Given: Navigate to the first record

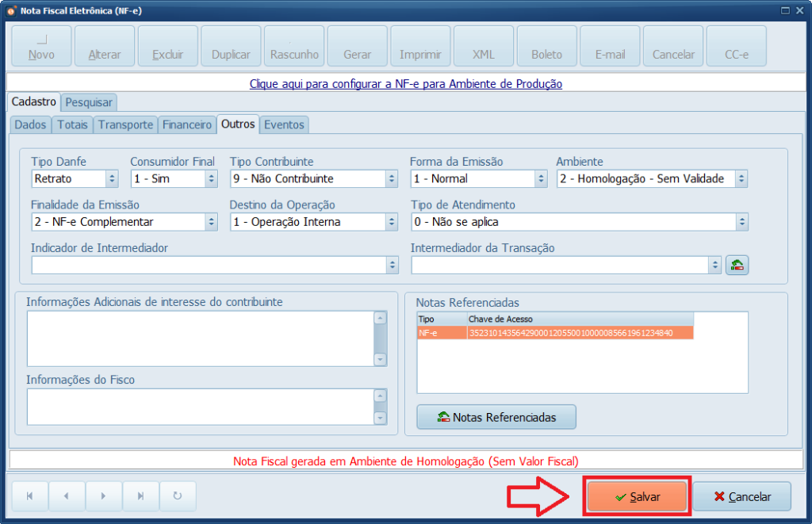Looking at the screenshot, I should click(x=29, y=496).
